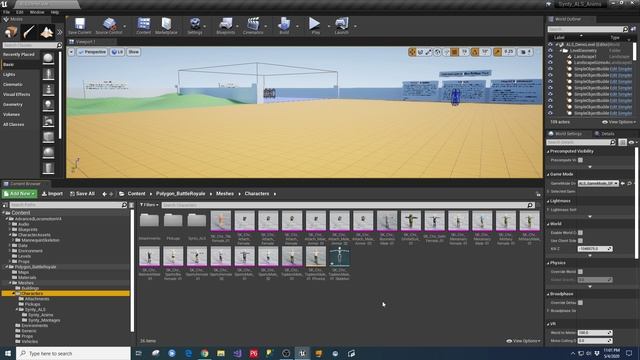Toggle world/local coordinate globe icon
640x360 pixels.
tap(437, 52)
